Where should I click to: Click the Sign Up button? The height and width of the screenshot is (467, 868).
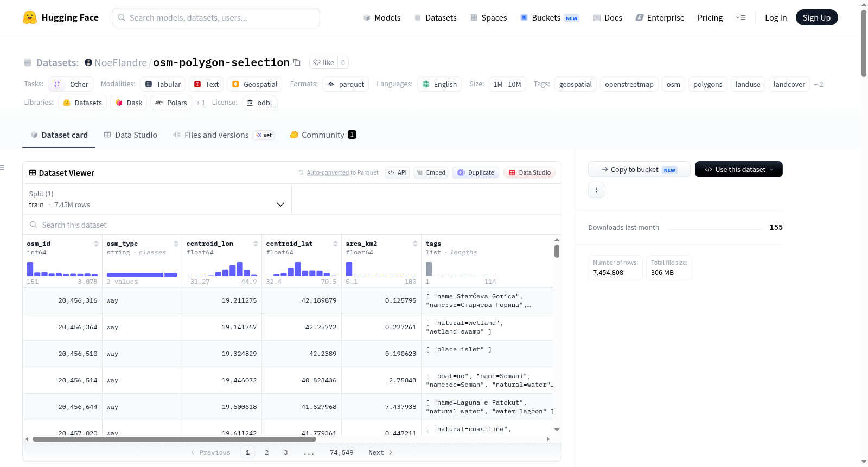pos(816,17)
